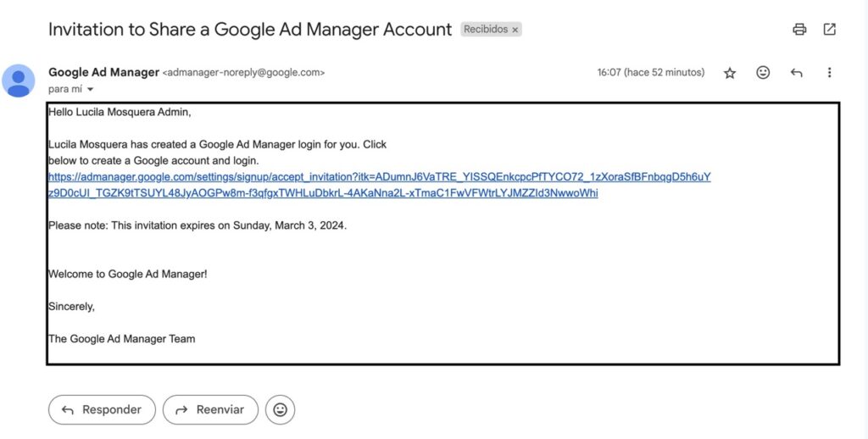Click the emoji button beside Reenviar

(x=280, y=409)
